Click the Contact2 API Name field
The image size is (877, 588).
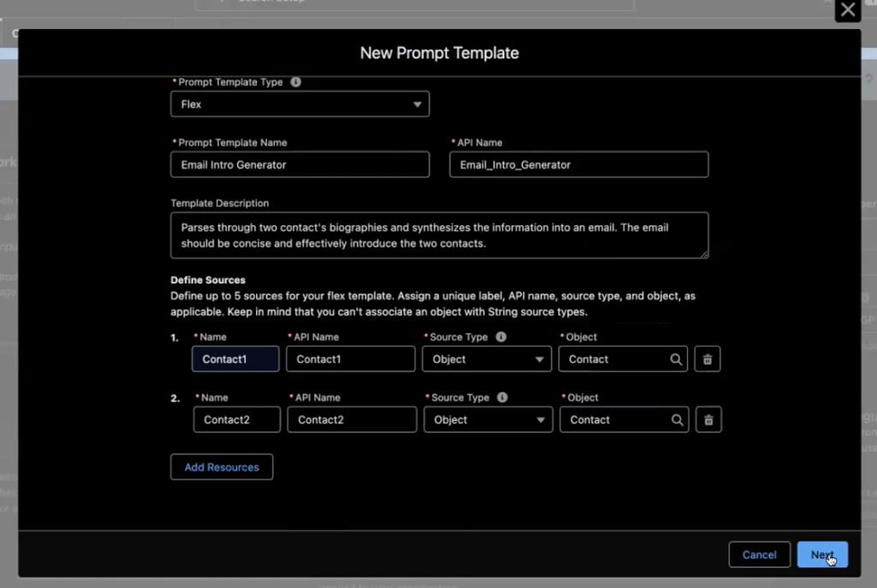tap(351, 420)
